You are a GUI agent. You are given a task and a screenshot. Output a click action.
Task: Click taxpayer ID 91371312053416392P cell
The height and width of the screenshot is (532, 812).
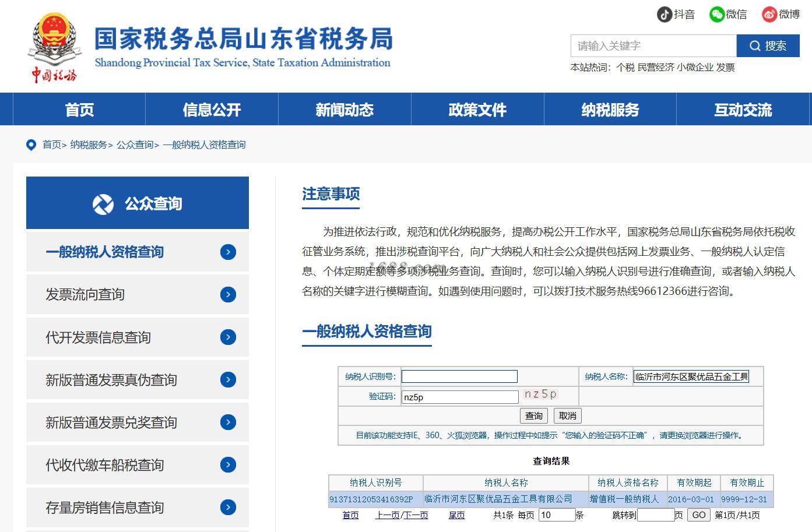point(376,499)
